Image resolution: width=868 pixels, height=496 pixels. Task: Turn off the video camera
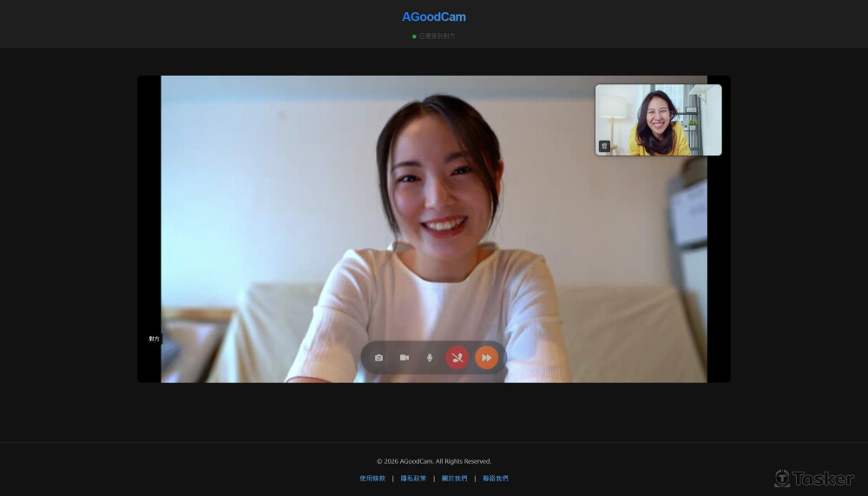[x=404, y=358]
